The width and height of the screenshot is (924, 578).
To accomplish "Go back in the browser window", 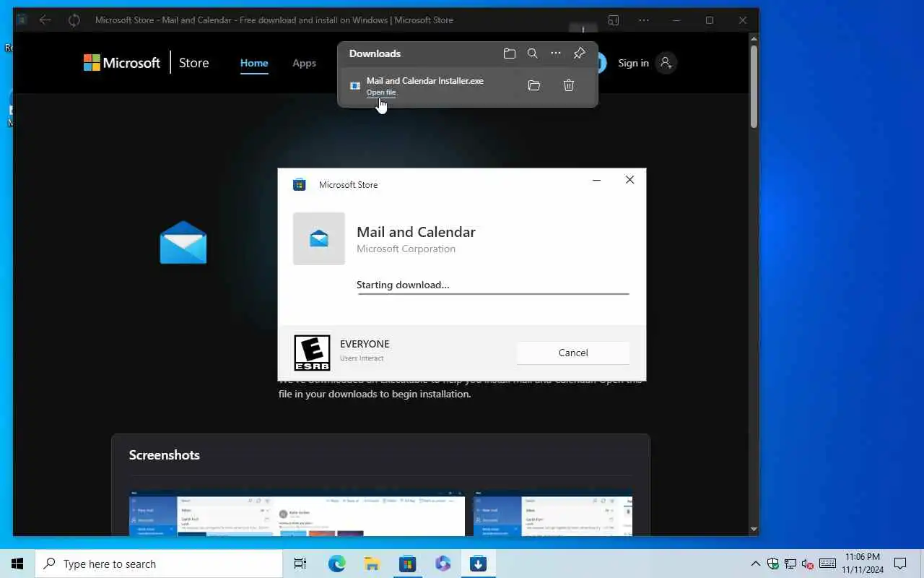I will click(x=45, y=20).
